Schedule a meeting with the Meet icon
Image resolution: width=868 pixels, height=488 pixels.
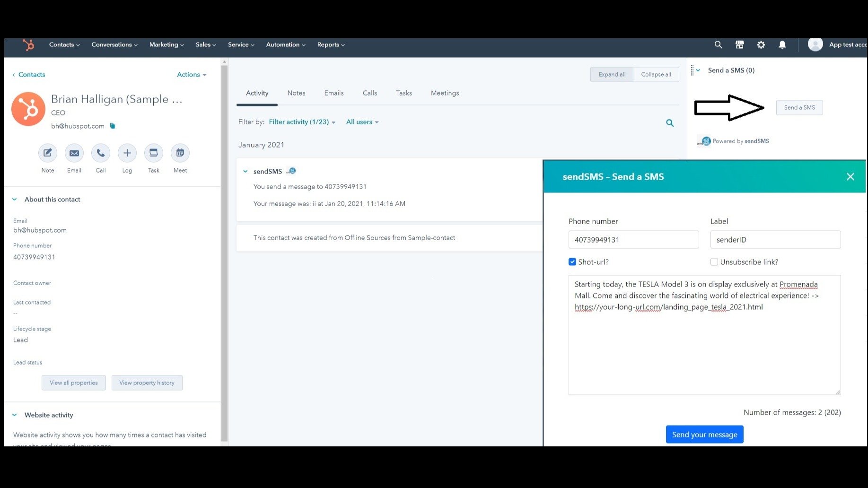(x=180, y=153)
